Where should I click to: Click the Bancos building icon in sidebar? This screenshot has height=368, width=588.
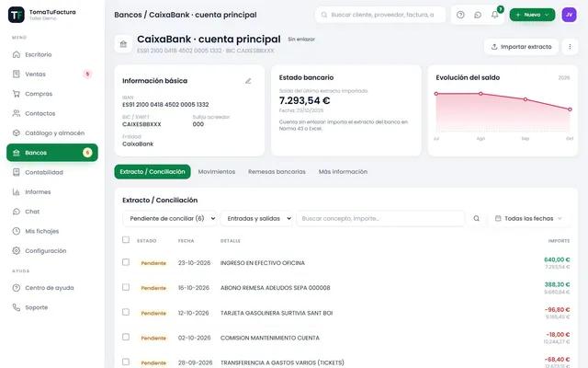pyautogui.click(x=17, y=153)
